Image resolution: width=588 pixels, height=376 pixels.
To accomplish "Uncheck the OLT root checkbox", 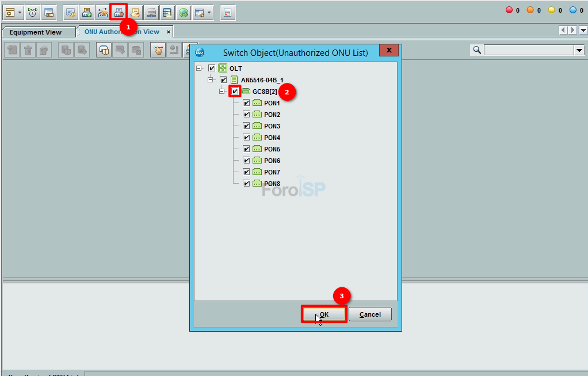I will [x=212, y=69].
